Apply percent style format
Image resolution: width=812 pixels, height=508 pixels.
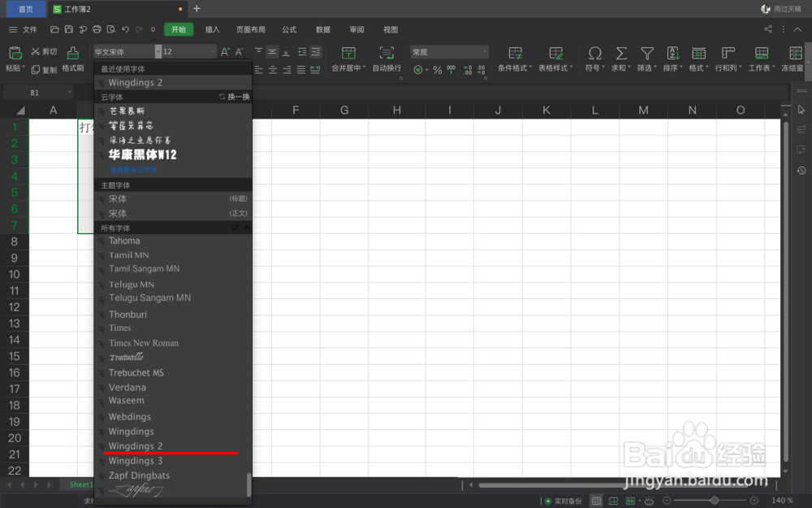click(x=438, y=70)
